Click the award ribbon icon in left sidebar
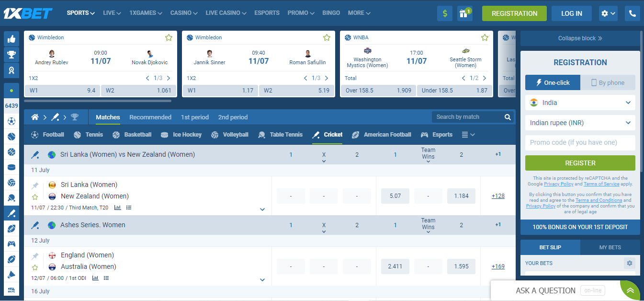The image size is (644, 301). coord(11,70)
